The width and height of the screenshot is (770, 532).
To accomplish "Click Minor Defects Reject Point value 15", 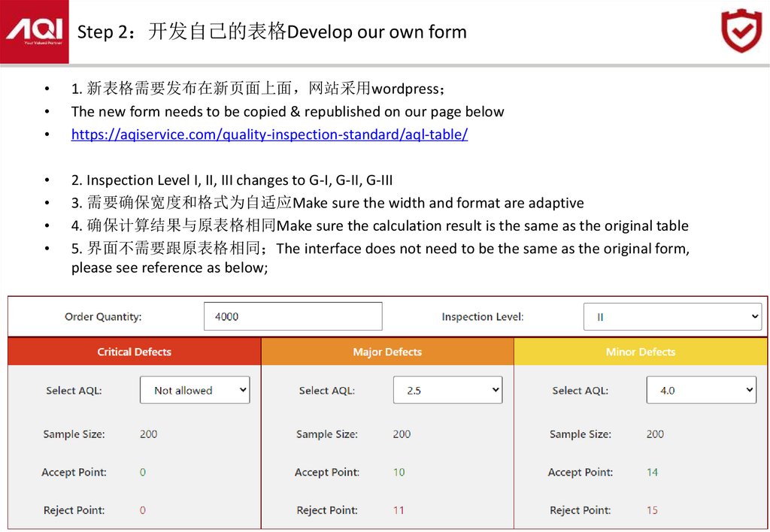I will (x=652, y=510).
